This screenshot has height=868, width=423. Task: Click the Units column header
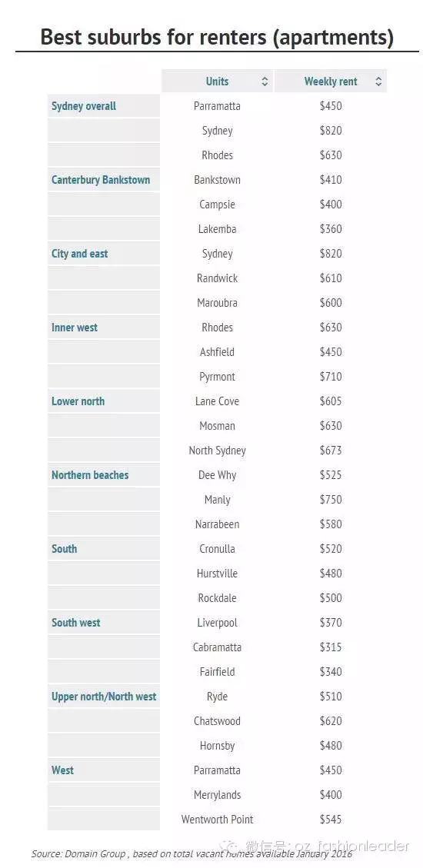(x=217, y=81)
